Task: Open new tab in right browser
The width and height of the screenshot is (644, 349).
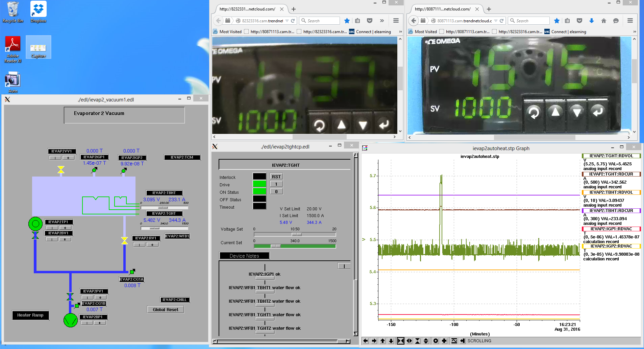Action: point(489,9)
